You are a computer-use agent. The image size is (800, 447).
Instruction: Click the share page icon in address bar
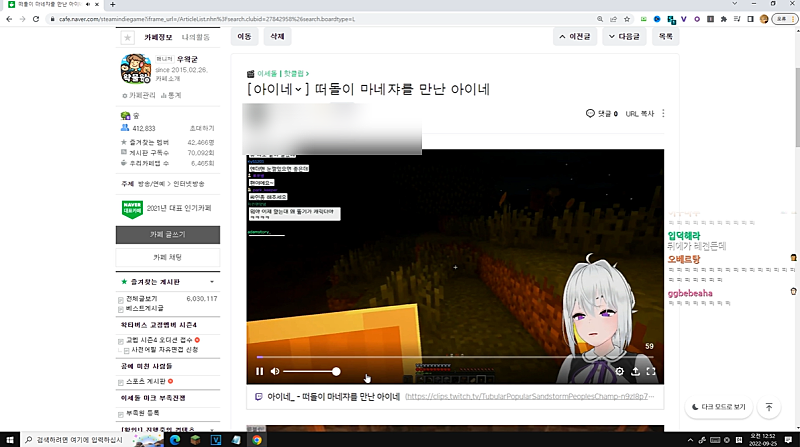(x=613, y=19)
